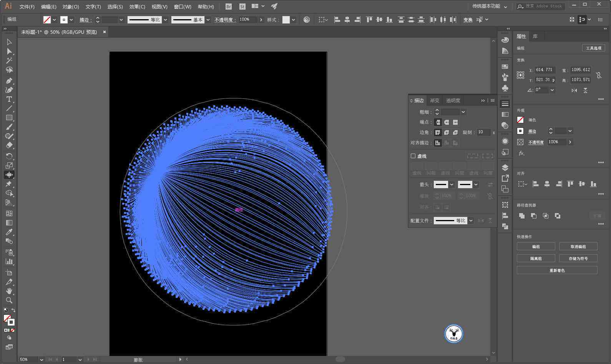Image resolution: width=611 pixels, height=364 pixels.
Task: Select the Magic Wand tool
Action: click(x=9, y=61)
